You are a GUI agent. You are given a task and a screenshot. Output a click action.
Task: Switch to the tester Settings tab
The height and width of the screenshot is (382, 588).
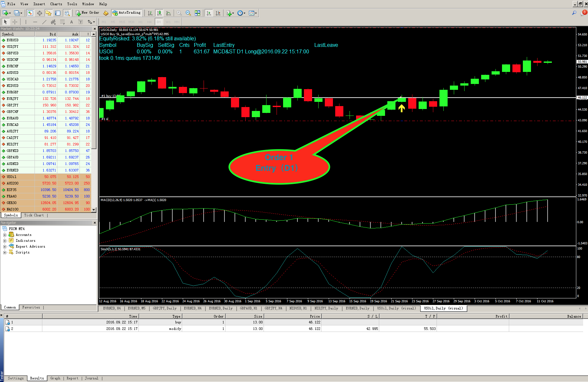coord(16,378)
